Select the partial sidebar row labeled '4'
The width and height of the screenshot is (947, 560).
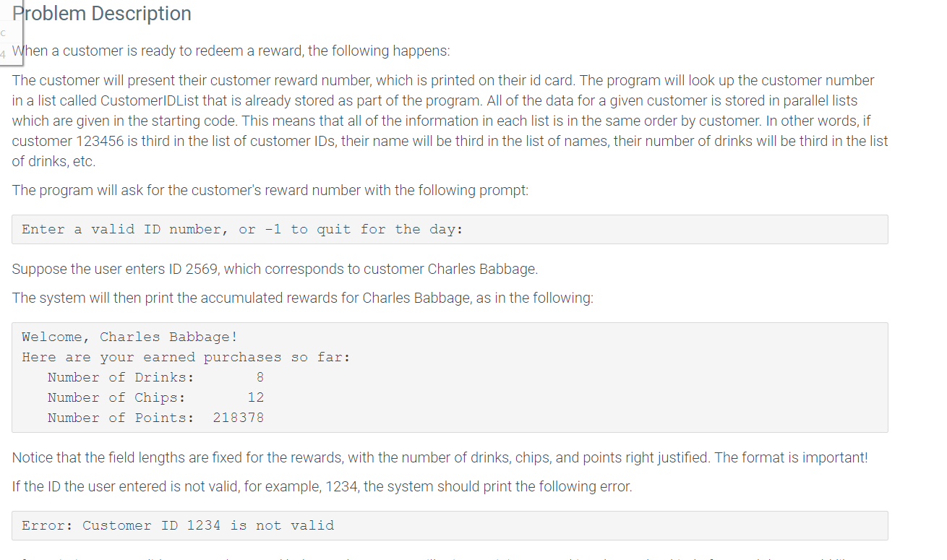pyautogui.click(x=4, y=52)
